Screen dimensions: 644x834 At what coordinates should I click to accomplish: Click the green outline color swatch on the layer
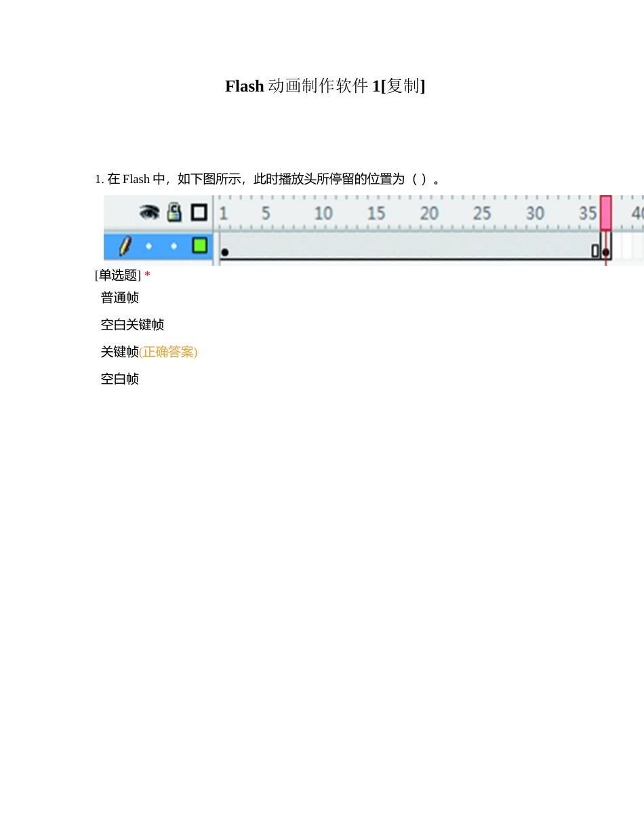point(199,246)
